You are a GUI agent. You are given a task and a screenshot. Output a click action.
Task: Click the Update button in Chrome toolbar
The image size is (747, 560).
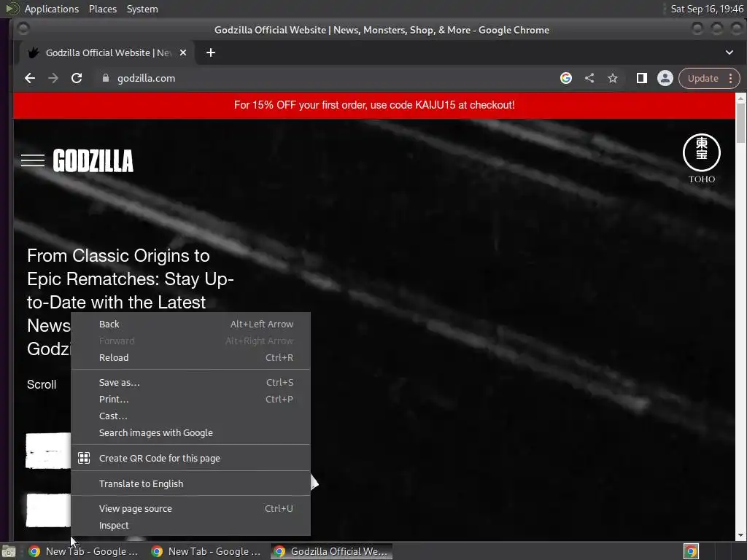click(x=703, y=78)
